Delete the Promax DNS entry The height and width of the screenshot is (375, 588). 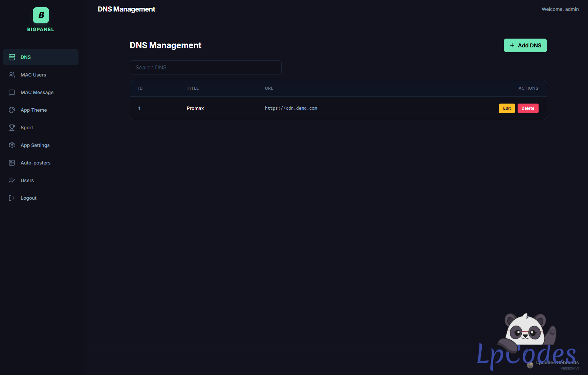527,108
